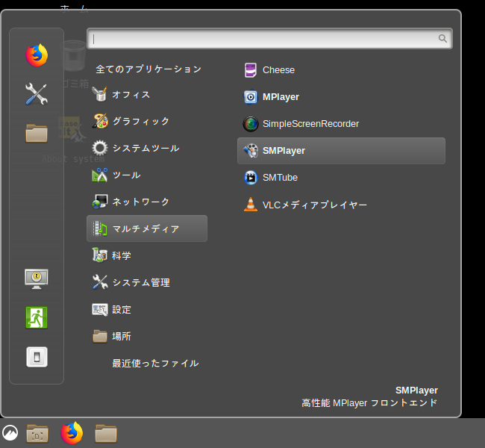Select the 設定 category label
Screen dimensions: 485x448
click(121, 310)
